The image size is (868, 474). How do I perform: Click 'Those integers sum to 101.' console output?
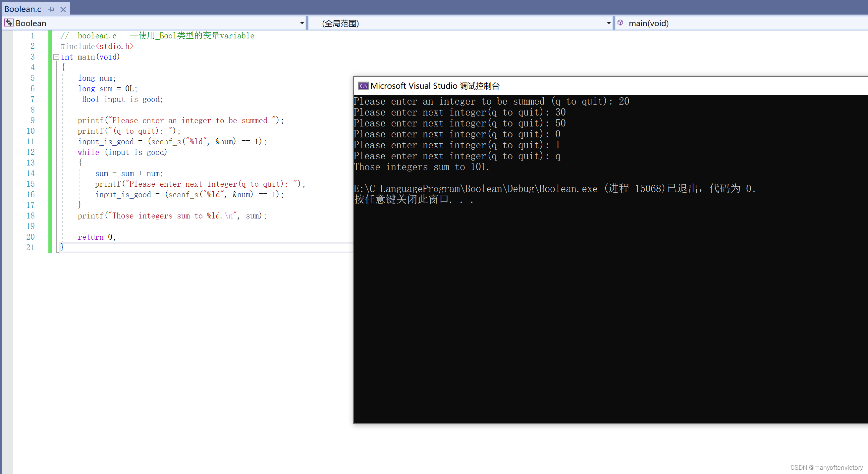(x=421, y=167)
